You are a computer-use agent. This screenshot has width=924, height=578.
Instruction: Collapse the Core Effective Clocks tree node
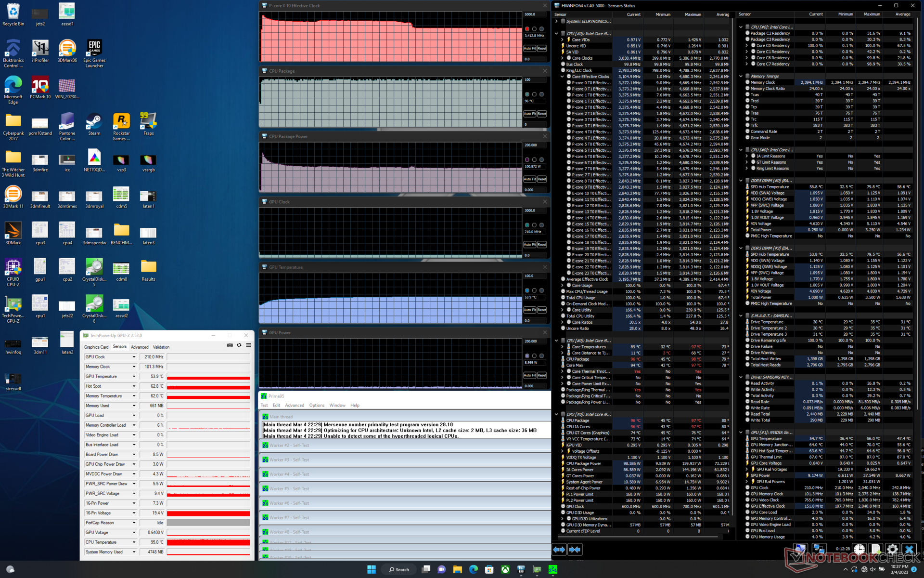[x=562, y=77]
